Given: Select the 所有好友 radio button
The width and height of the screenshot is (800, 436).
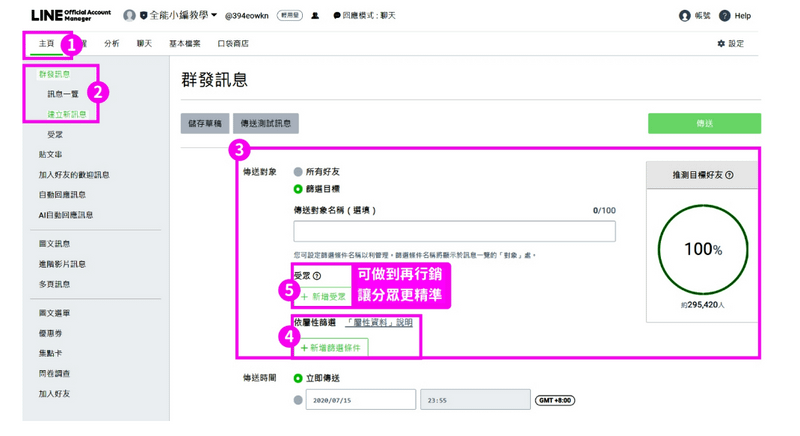Looking at the screenshot, I should pos(298,172).
